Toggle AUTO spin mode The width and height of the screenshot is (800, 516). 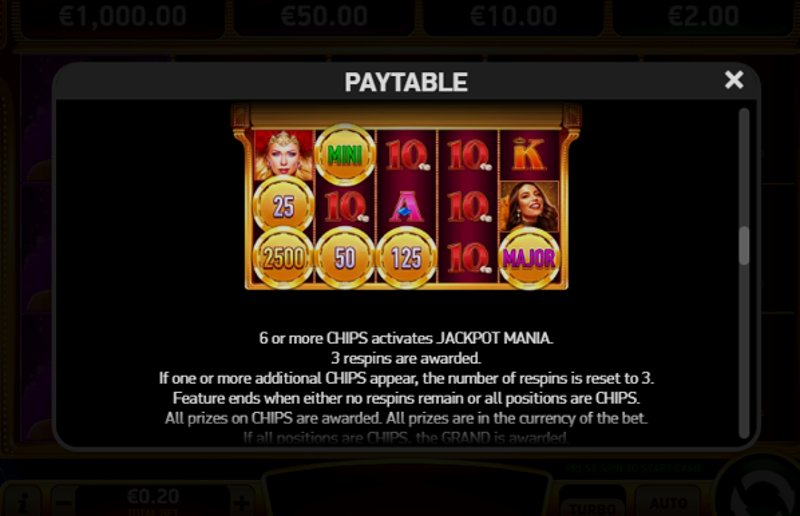[668, 504]
